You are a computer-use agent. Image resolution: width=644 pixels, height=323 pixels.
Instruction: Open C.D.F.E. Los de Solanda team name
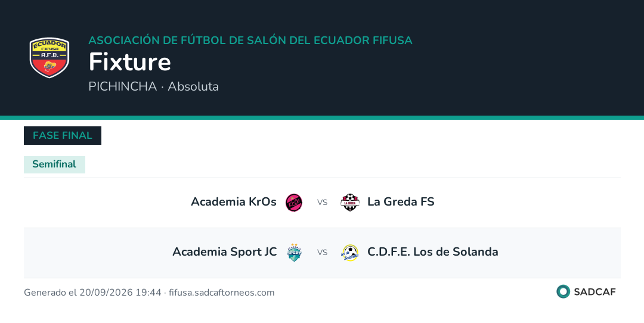click(x=432, y=251)
